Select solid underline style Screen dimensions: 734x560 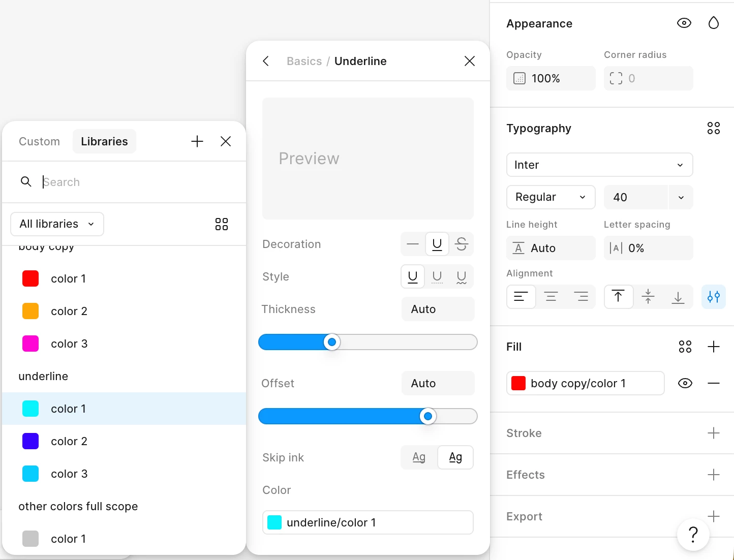(413, 276)
